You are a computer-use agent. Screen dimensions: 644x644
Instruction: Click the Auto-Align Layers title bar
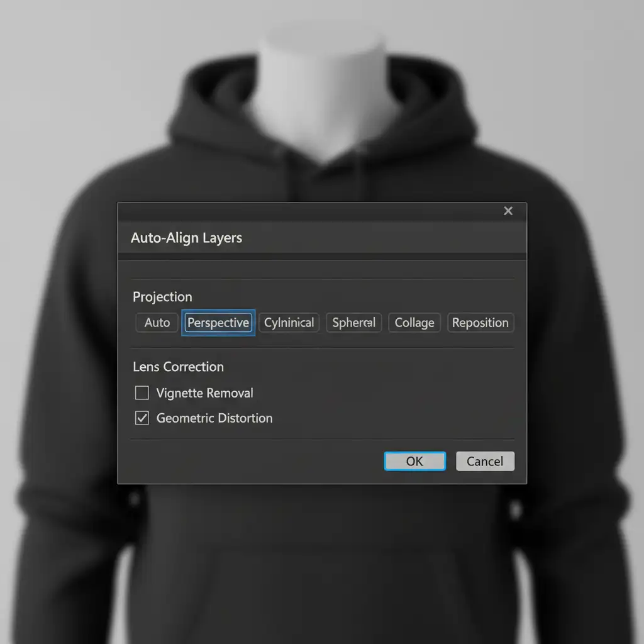[x=314, y=238]
